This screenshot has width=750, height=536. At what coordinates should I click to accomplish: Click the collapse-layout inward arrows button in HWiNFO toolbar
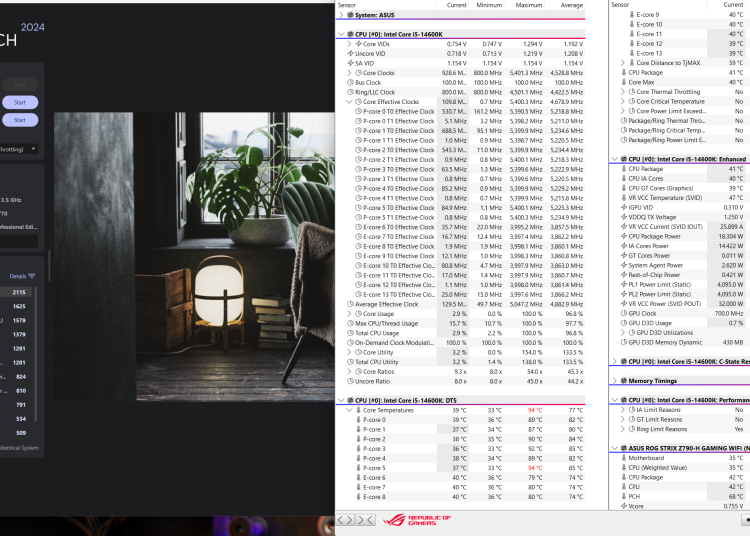tap(365, 520)
